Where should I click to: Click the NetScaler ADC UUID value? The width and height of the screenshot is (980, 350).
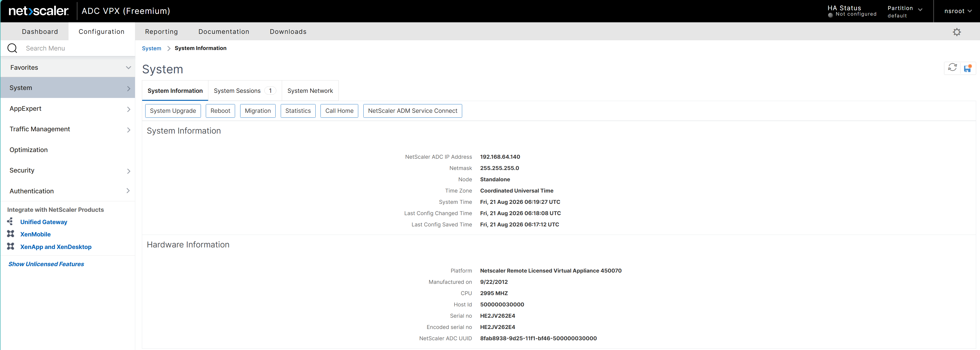(538, 338)
